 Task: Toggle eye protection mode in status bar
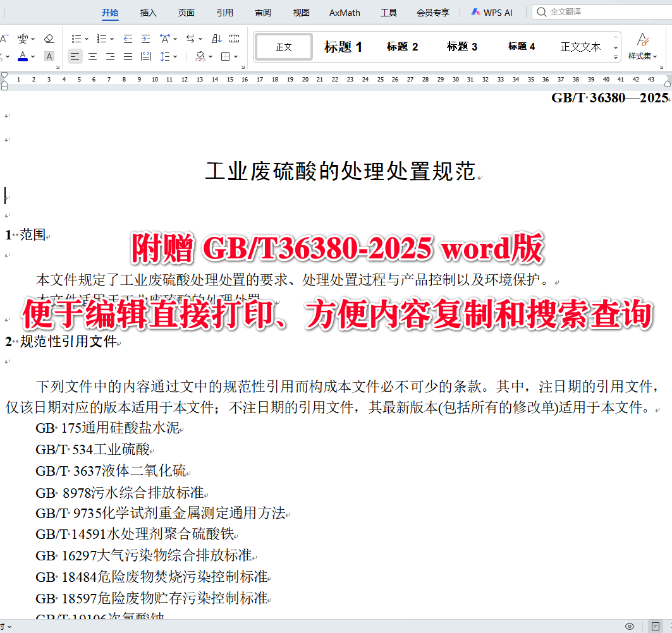630,626
